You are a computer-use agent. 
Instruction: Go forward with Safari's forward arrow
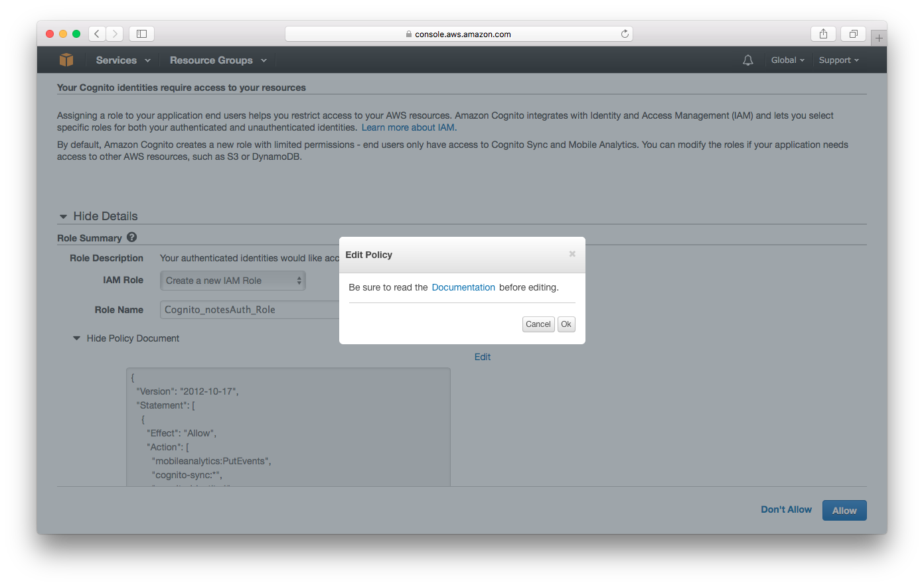click(x=115, y=34)
